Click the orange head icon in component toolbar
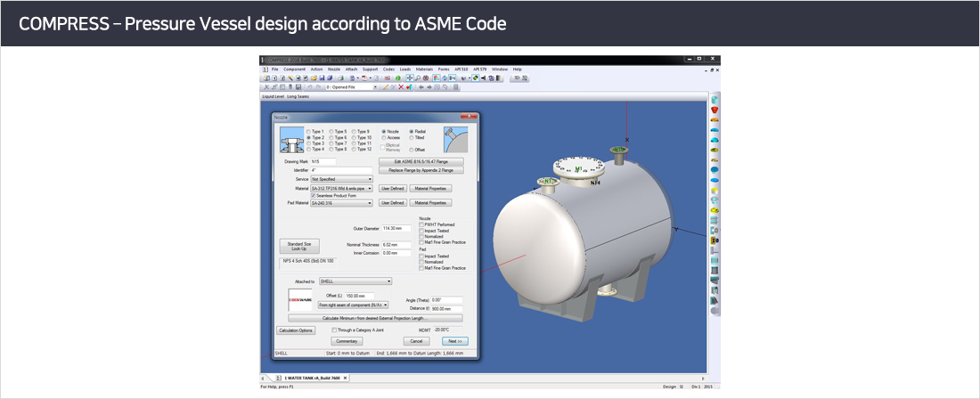980x399 pixels. point(715,120)
